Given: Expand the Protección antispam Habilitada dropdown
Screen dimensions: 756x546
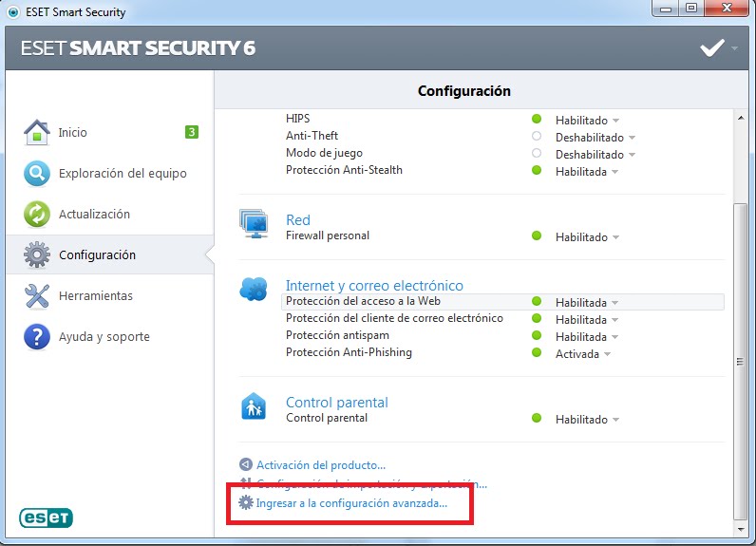Looking at the screenshot, I should point(587,337).
